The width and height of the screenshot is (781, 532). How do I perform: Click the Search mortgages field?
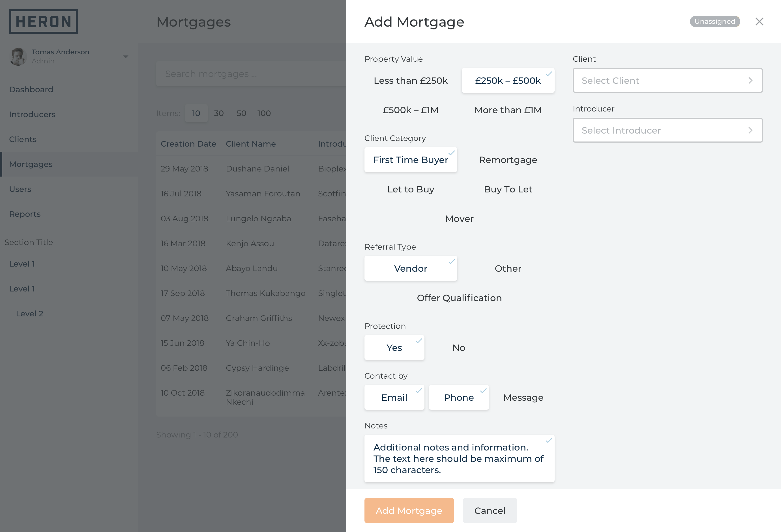(x=251, y=74)
